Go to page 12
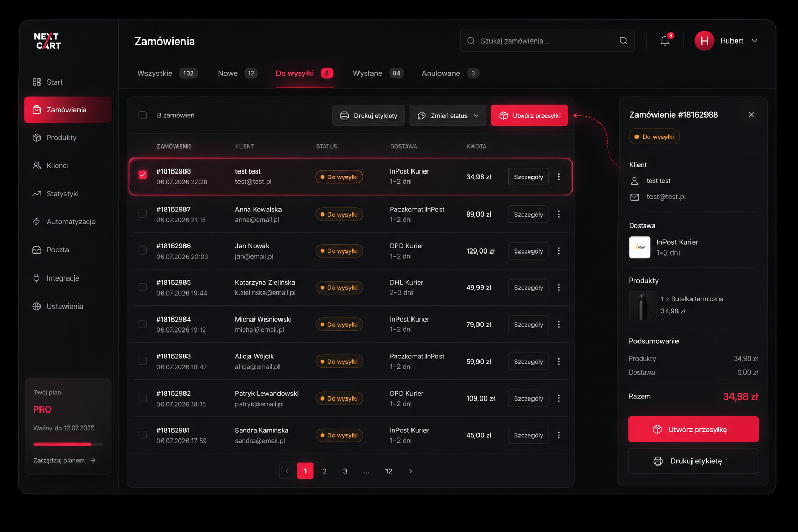 [389, 471]
